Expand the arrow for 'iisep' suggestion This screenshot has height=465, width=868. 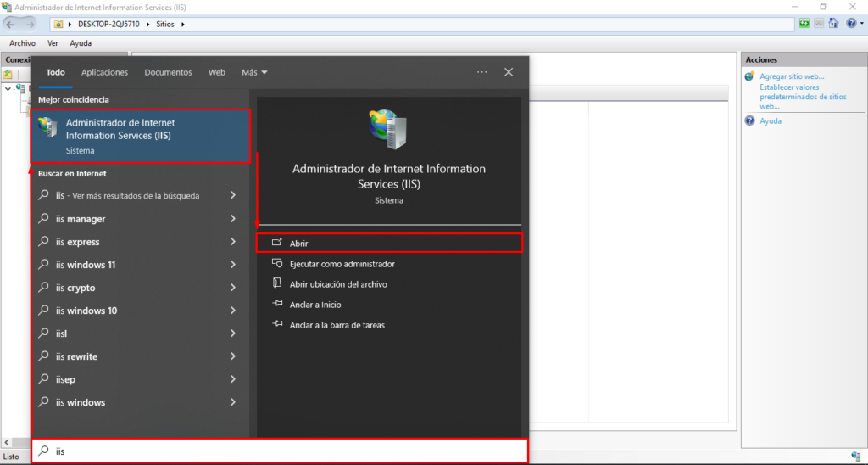pos(233,379)
